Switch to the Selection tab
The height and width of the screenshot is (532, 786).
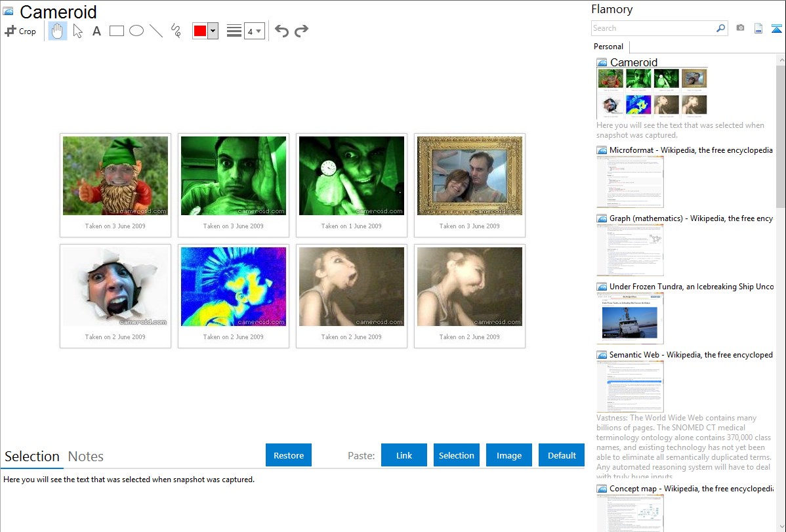click(x=32, y=457)
